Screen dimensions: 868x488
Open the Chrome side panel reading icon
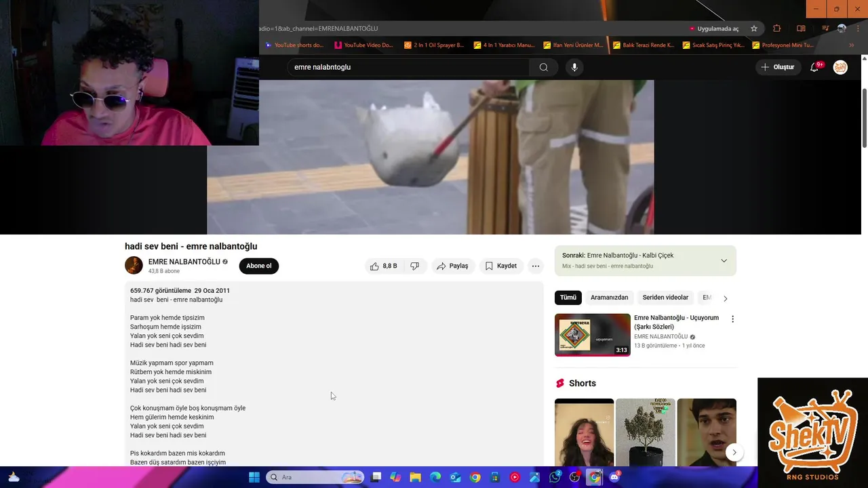pos(801,28)
